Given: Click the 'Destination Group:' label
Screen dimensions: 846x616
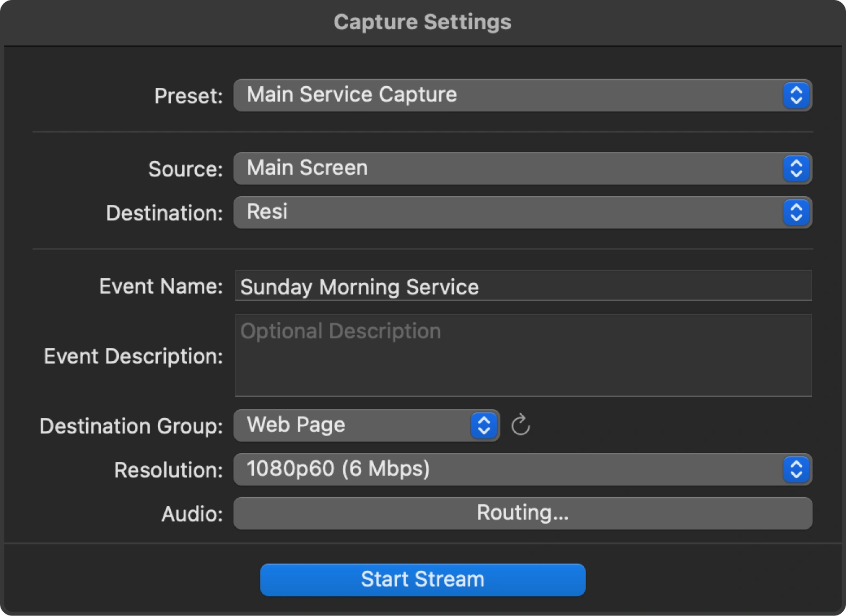Looking at the screenshot, I should point(131,426).
